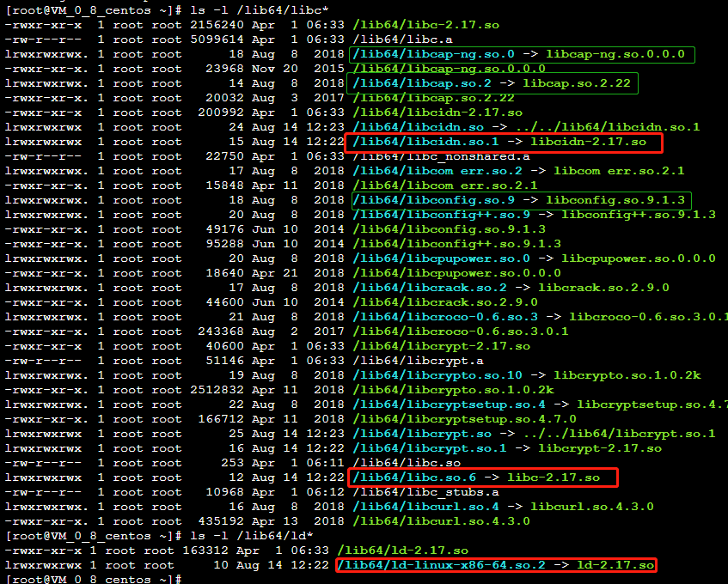The image size is (728, 584).
Task: Click file name /lib64/libcap-ng.so.0.0.0
Action: point(449,69)
